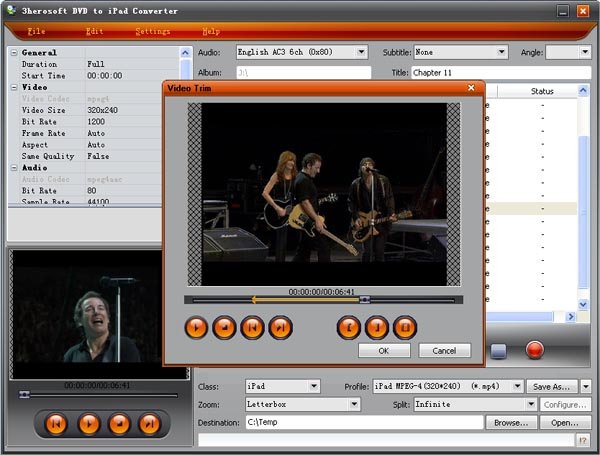Open the Edit menu
This screenshot has width=600, height=455.
tap(95, 31)
